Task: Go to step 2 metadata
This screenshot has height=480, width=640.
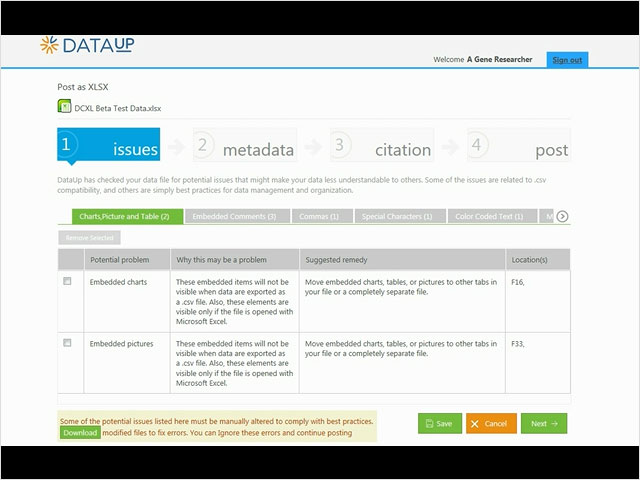Action: point(245,146)
